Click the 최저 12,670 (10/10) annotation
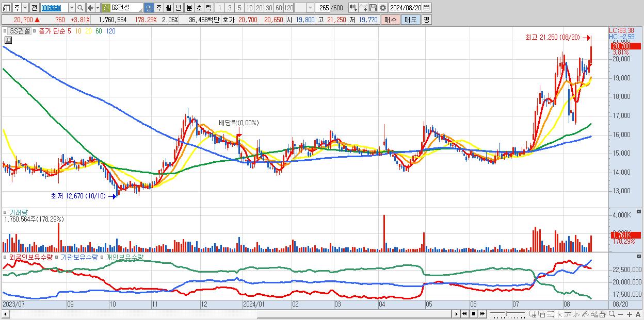This screenshot has height=320, width=644. [x=78, y=196]
